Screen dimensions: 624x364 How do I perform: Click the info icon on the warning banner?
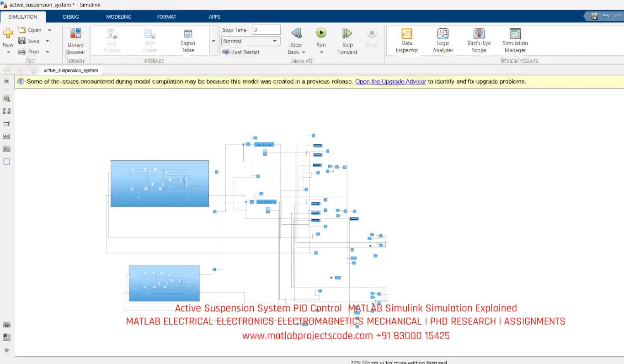[21, 82]
